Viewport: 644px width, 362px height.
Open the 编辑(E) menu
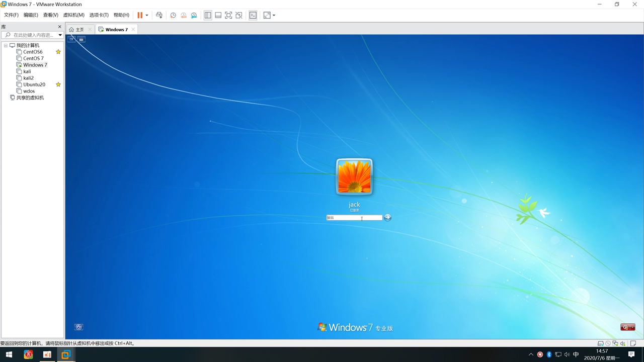[x=31, y=15]
